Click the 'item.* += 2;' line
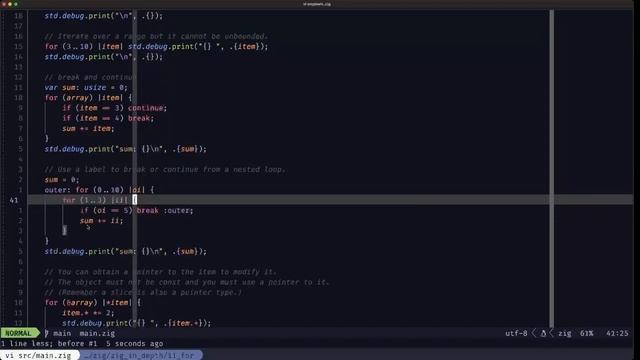 pyautogui.click(x=88, y=313)
